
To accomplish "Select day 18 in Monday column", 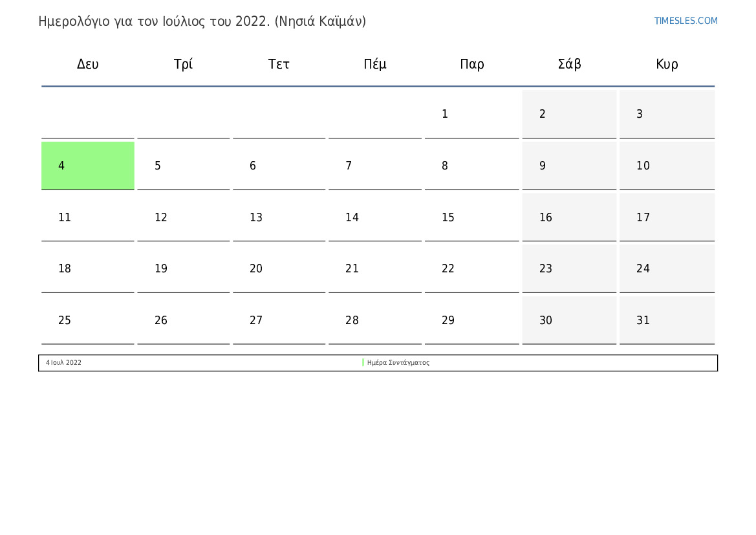I will (x=88, y=268).
